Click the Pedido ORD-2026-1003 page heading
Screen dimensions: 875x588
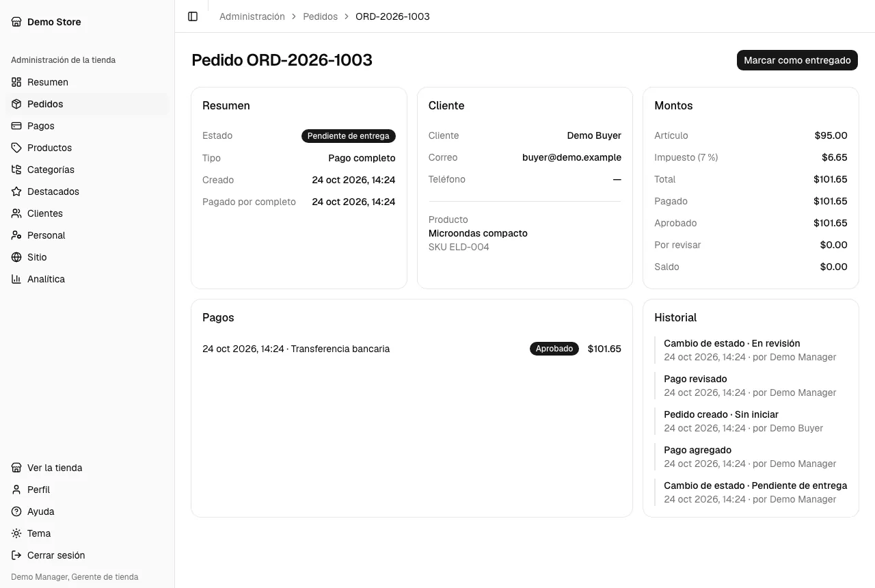click(282, 60)
